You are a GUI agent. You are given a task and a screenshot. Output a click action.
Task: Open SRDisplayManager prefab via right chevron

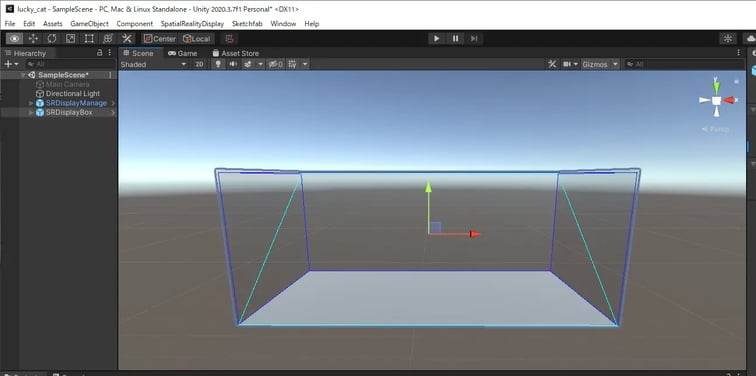pyautogui.click(x=113, y=103)
